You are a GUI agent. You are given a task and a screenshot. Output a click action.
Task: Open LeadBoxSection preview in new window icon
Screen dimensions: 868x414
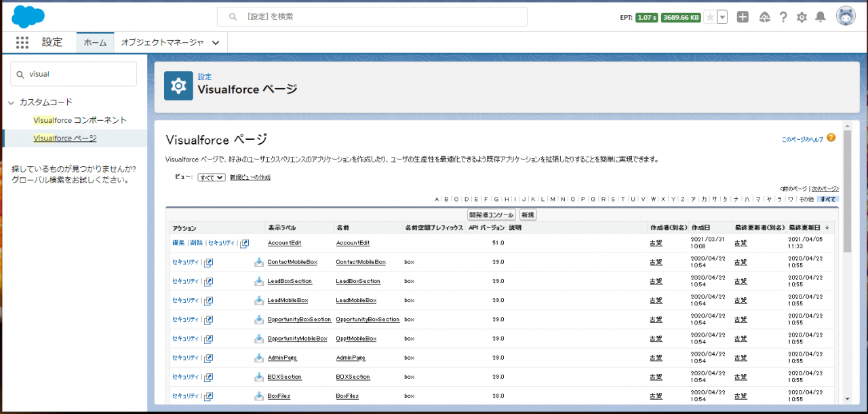208,282
